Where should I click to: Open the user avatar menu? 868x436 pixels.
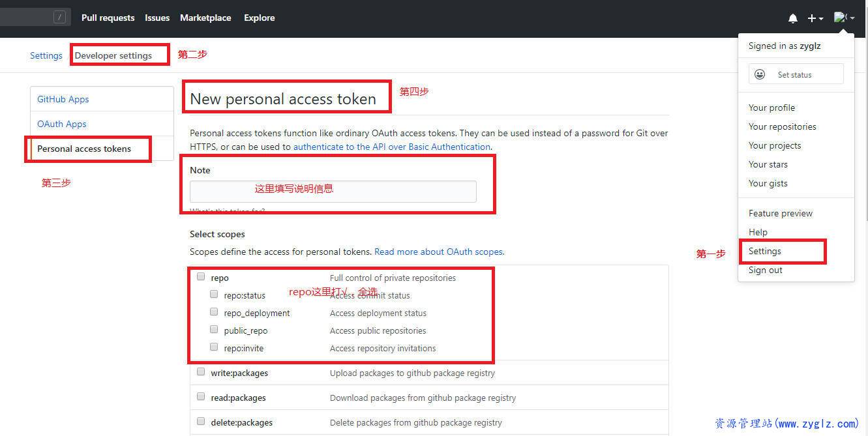pyautogui.click(x=845, y=18)
